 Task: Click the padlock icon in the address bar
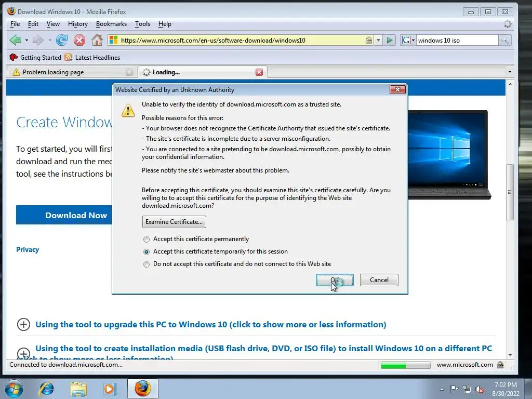(369, 41)
